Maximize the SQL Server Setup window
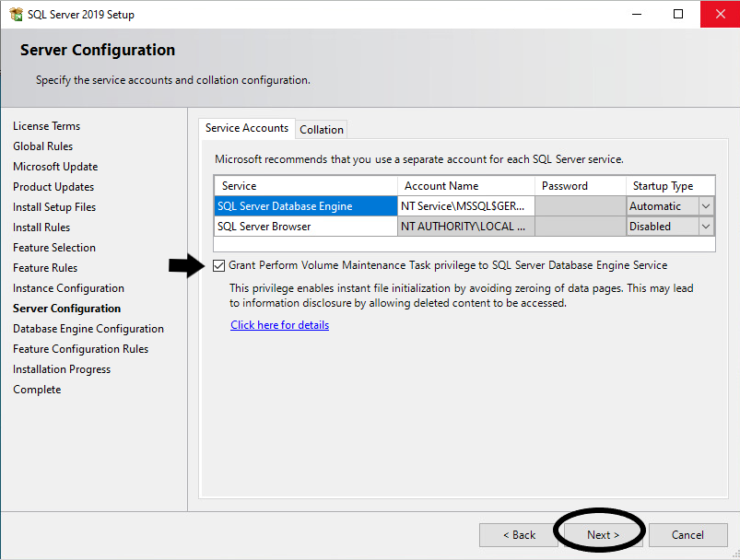This screenshot has width=740, height=560. coord(678,14)
